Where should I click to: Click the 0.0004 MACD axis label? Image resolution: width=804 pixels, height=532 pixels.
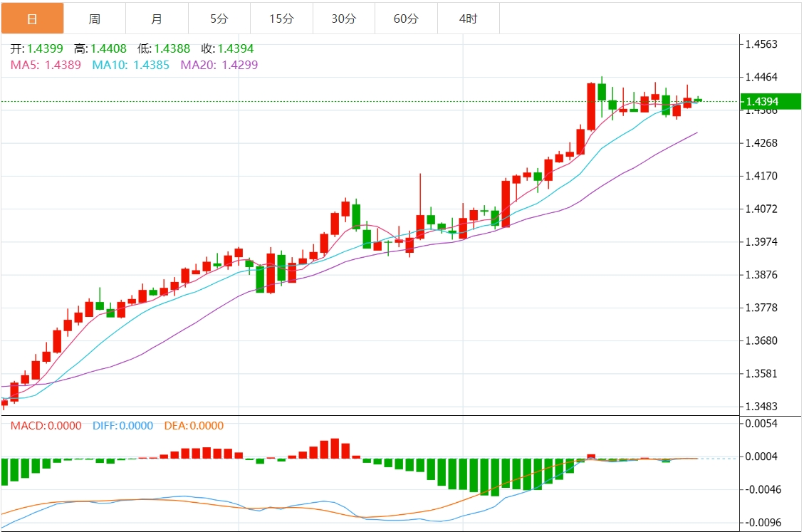pyautogui.click(x=761, y=457)
